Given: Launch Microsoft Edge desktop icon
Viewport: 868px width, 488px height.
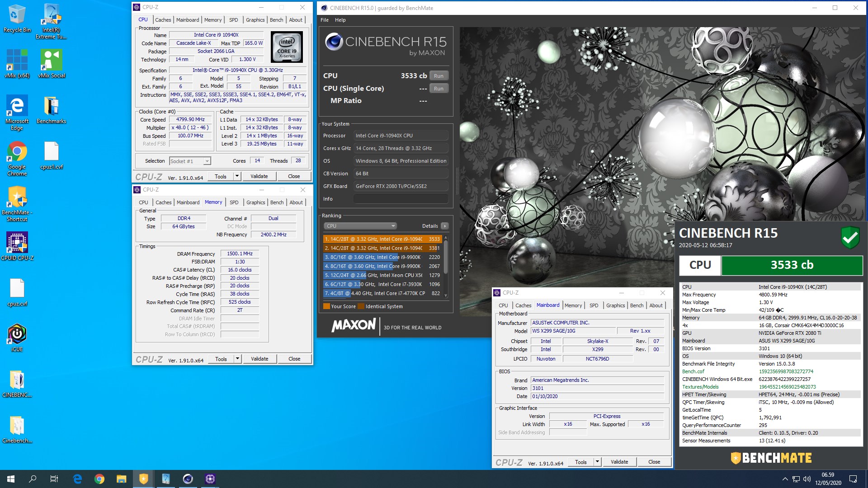Looking at the screenshot, I should (x=17, y=113).
